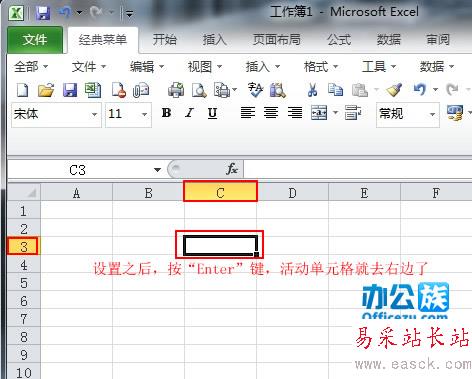This screenshot has height=379, width=472.
Task: Toggle italic formatting
Action: click(x=189, y=113)
